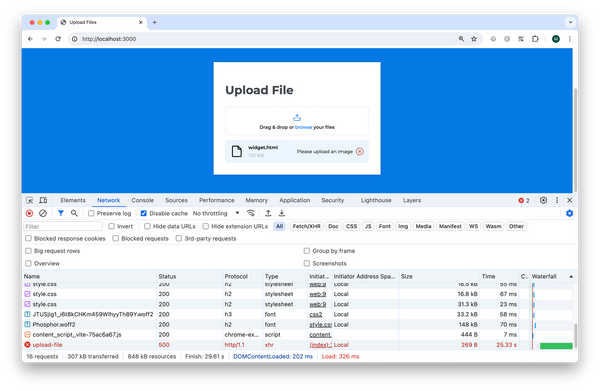
Task: Click the import HAR file upload icon
Action: (x=268, y=213)
